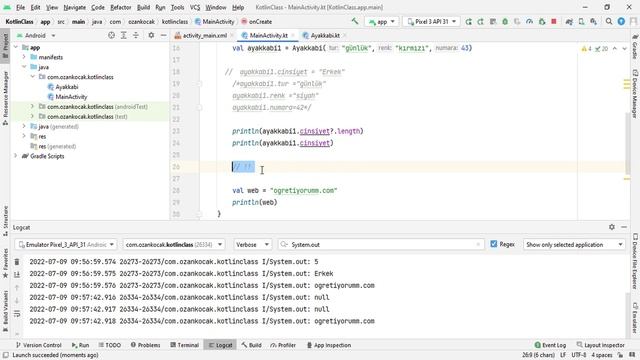Image resolution: width=640 pixels, height=360 pixels.
Task: Click Select Opened File target icon
Action: (111, 36)
